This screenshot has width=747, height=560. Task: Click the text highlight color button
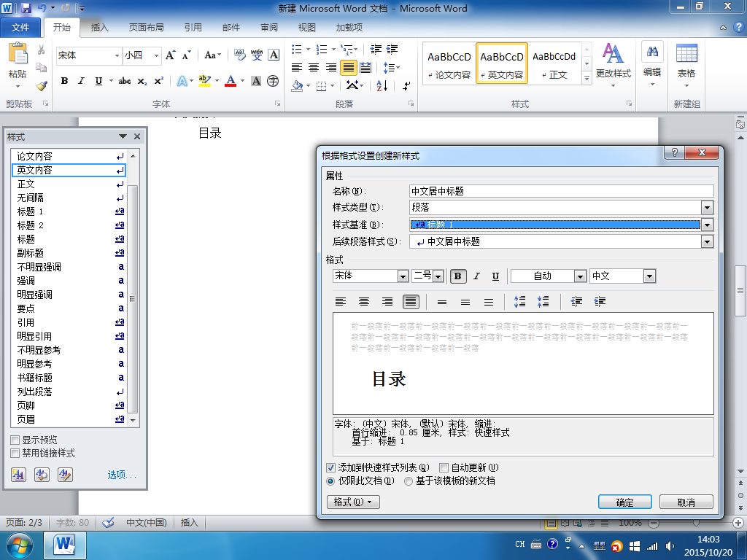[x=205, y=81]
